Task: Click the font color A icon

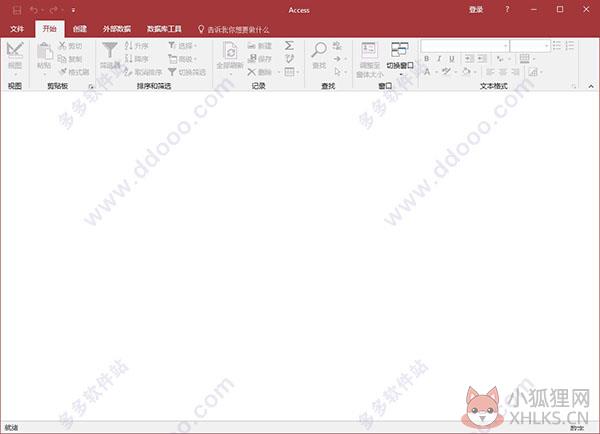Action: pos(427,72)
